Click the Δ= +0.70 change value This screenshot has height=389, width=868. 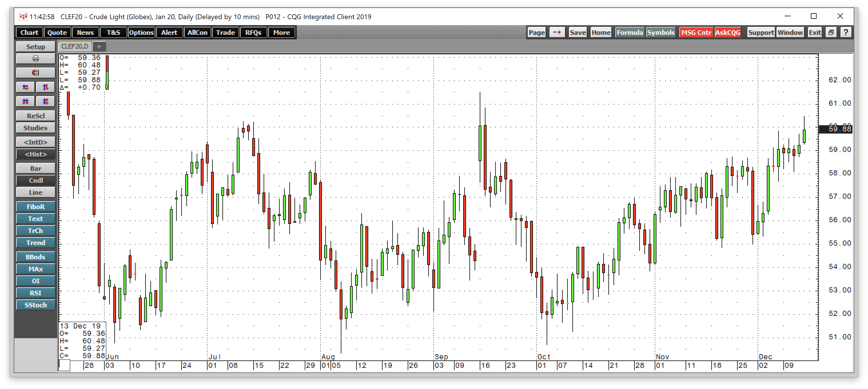point(80,87)
